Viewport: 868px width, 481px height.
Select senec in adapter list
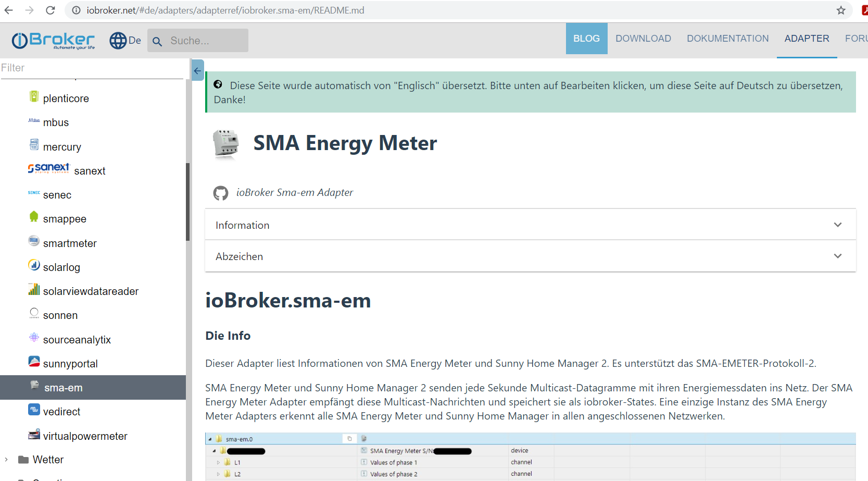click(x=57, y=195)
